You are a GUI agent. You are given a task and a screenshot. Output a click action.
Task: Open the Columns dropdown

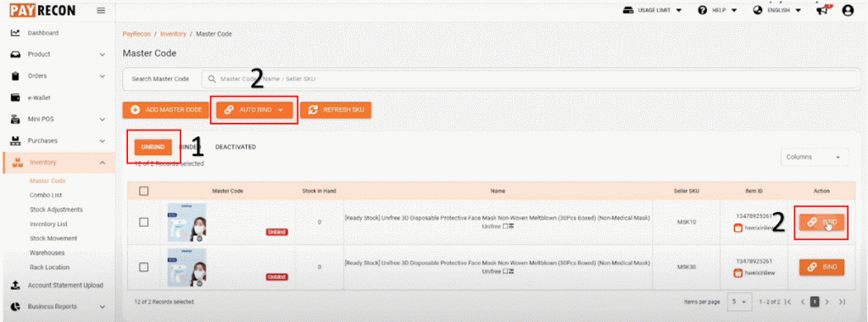[x=815, y=157]
